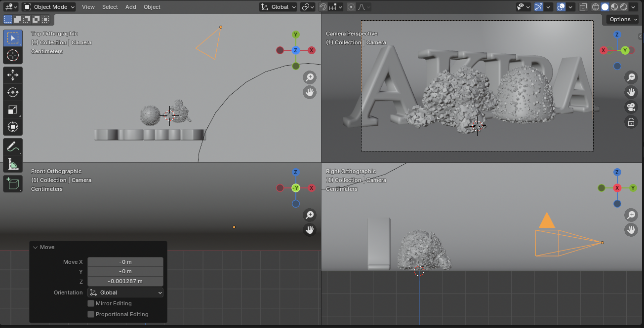Choose the Scale tool
Viewport: 644px width, 328px height.
tap(13, 109)
